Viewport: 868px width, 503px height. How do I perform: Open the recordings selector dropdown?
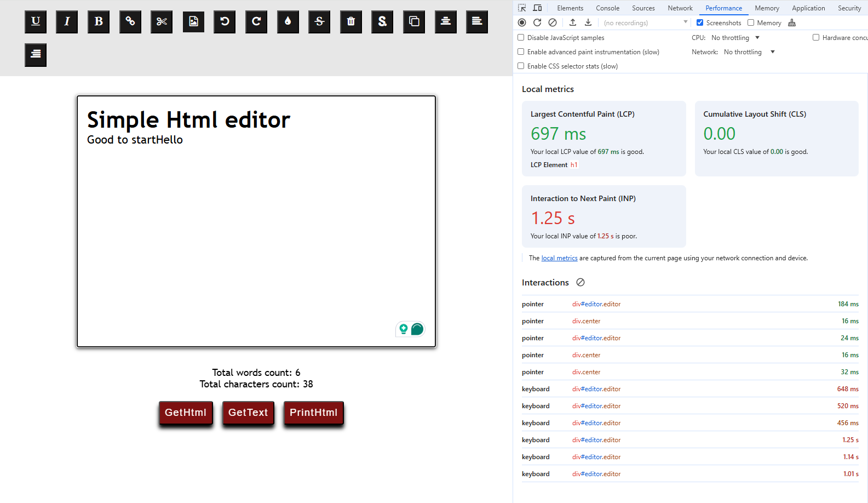(645, 22)
